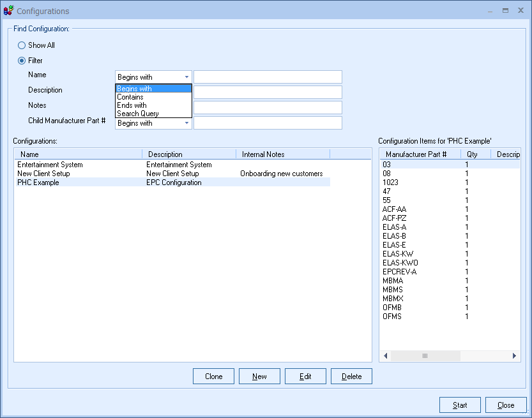Click the Configurations app icon in title bar
Image resolution: width=532 pixels, height=418 pixels.
coord(8,11)
